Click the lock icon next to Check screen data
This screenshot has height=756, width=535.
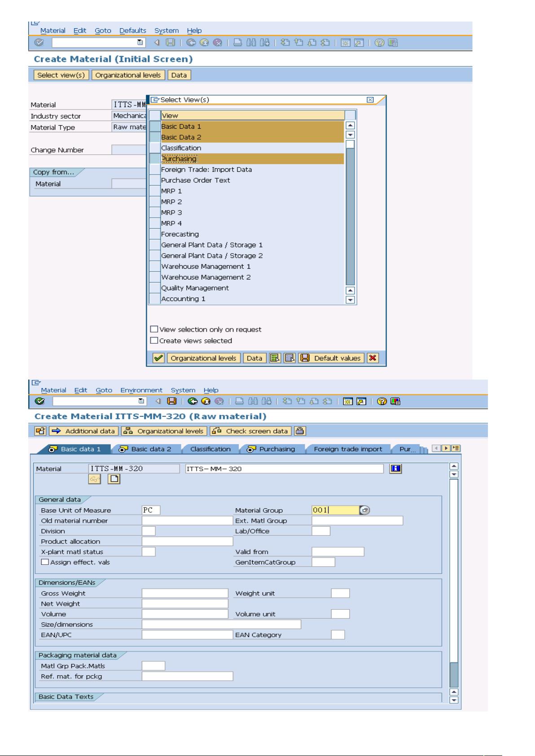coord(299,431)
